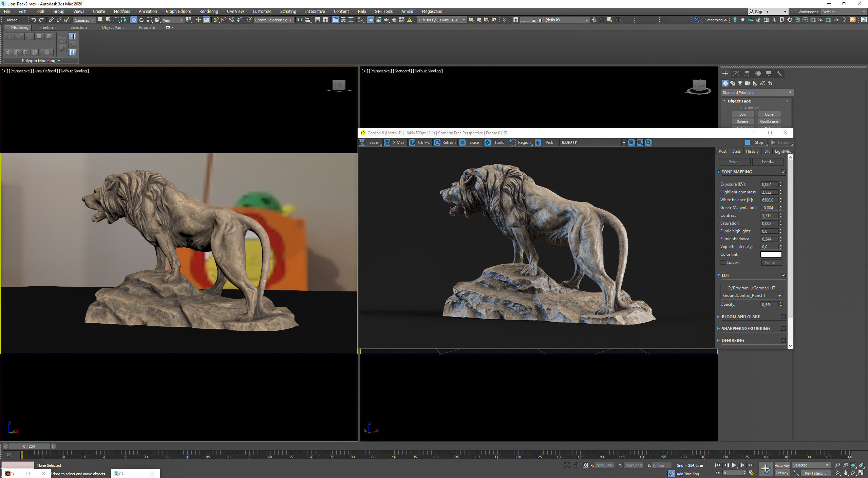This screenshot has width=868, height=478.
Task: Open the Mirror tool
Action: pos(300,20)
